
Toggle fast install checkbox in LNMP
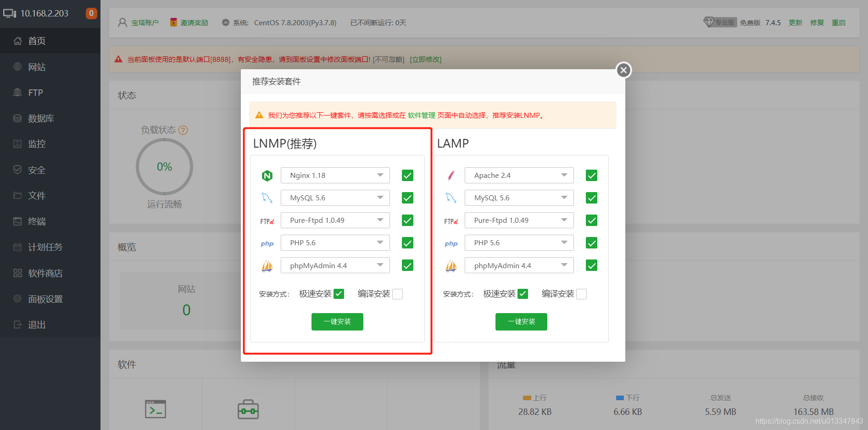(339, 294)
